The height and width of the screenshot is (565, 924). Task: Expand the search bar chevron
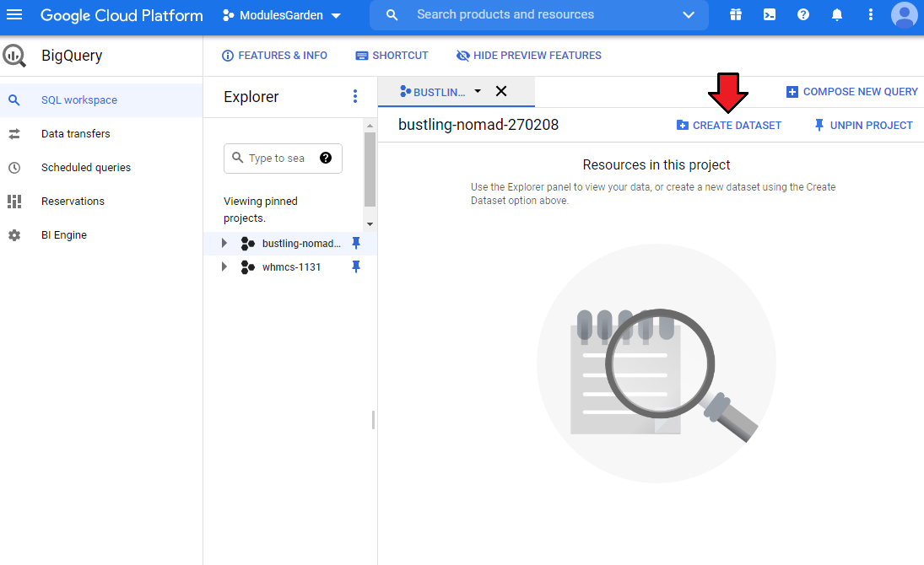point(689,15)
